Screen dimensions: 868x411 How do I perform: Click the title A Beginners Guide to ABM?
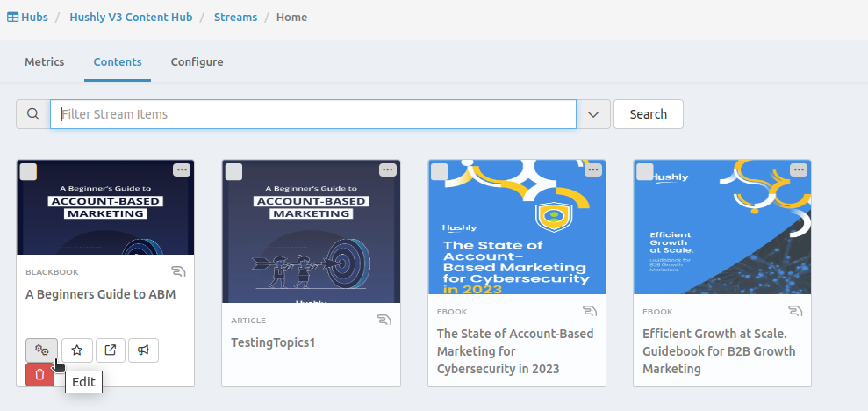tap(101, 294)
